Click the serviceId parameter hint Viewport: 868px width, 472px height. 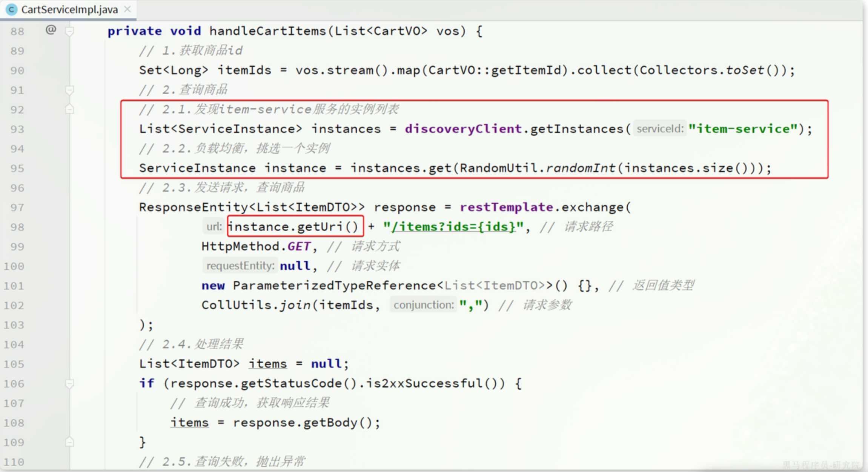tap(660, 129)
